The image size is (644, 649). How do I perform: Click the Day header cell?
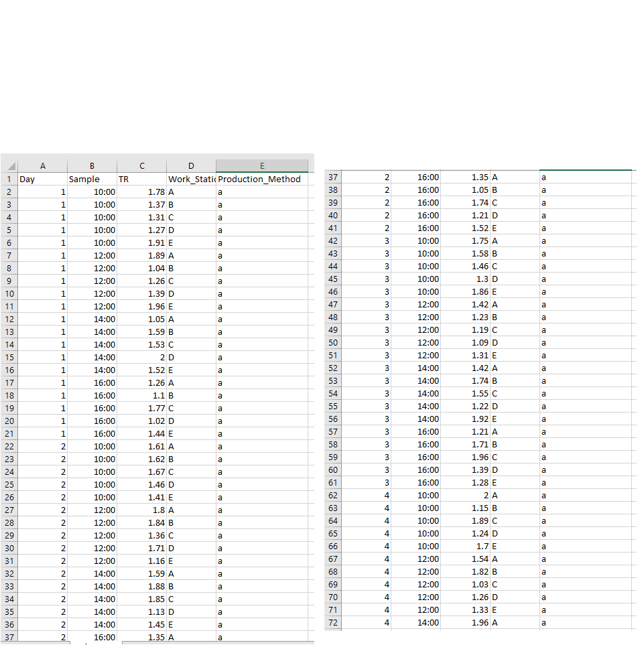coord(42,179)
